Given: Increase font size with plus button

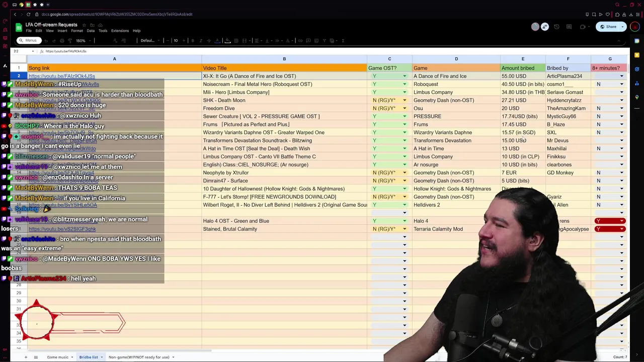Looking at the screenshot, I should pos(184,41).
